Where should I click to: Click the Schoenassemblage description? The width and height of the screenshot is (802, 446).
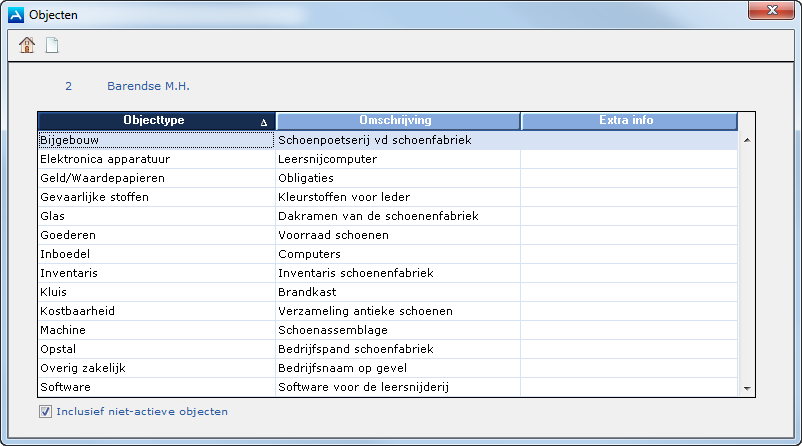click(x=333, y=330)
